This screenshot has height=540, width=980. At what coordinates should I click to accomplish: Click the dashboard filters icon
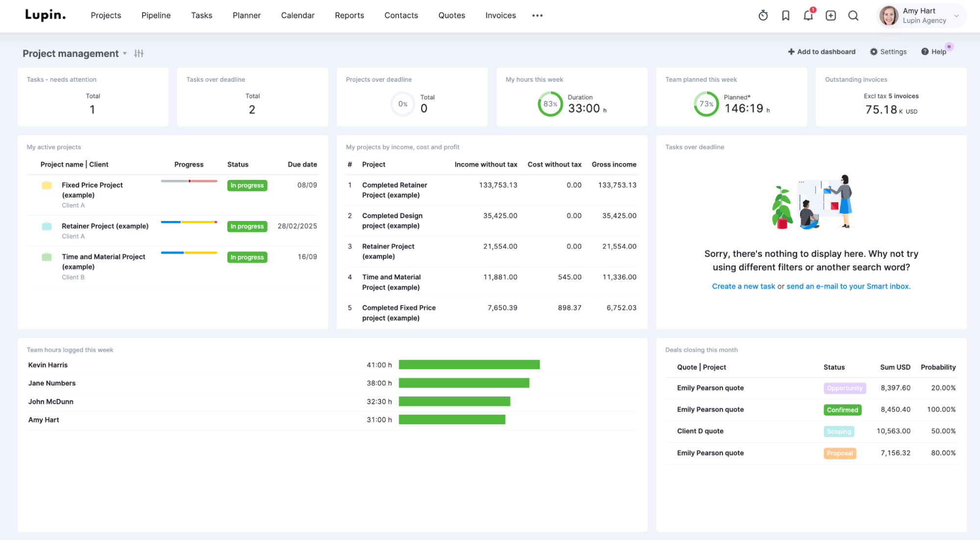coord(139,53)
